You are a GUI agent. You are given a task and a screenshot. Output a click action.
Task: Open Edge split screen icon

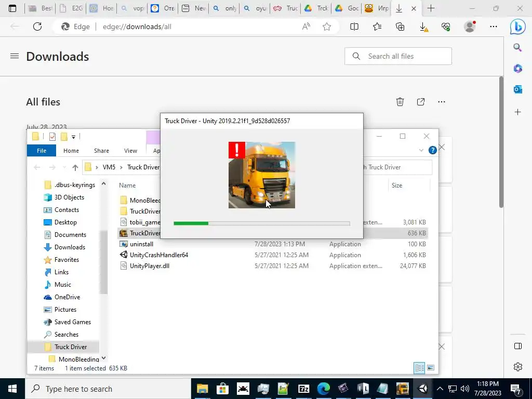tap(354, 26)
